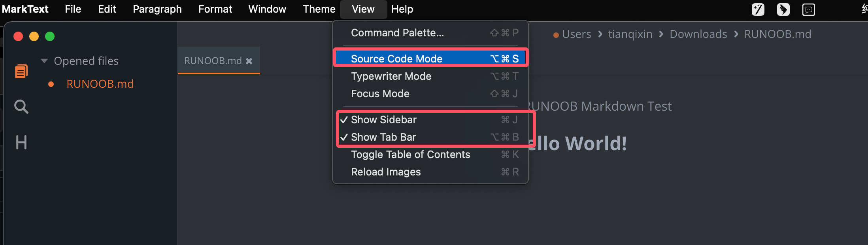Screen dimensions: 868x245
Task: Enable Source Code Mode
Action: pyautogui.click(x=396, y=59)
